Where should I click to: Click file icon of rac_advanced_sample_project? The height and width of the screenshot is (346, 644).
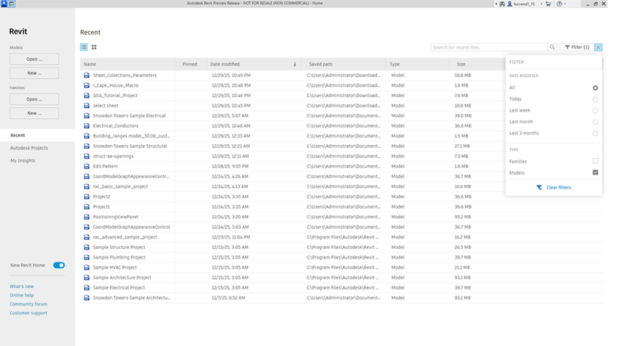click(86, 237)
